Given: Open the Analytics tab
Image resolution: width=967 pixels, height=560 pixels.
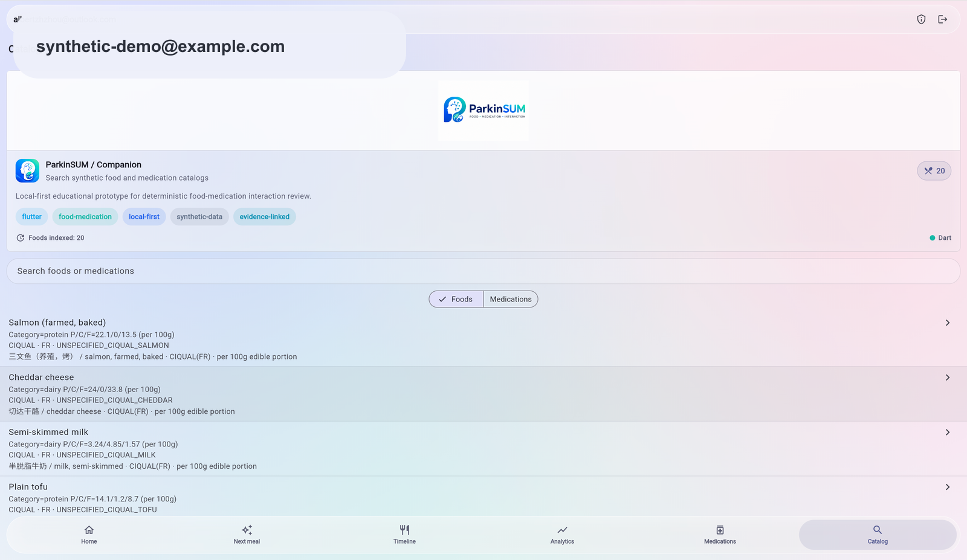Looking at the screenshot, I should tap(562, 535).
